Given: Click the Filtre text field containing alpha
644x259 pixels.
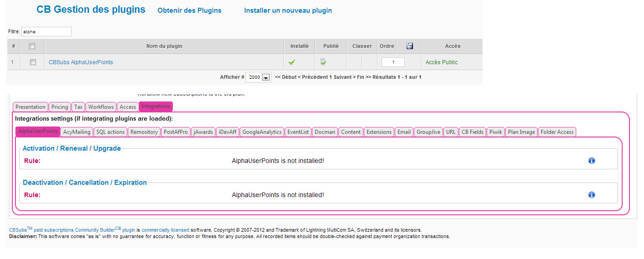Looking at the screenshot, I should (x=46, y=32).
